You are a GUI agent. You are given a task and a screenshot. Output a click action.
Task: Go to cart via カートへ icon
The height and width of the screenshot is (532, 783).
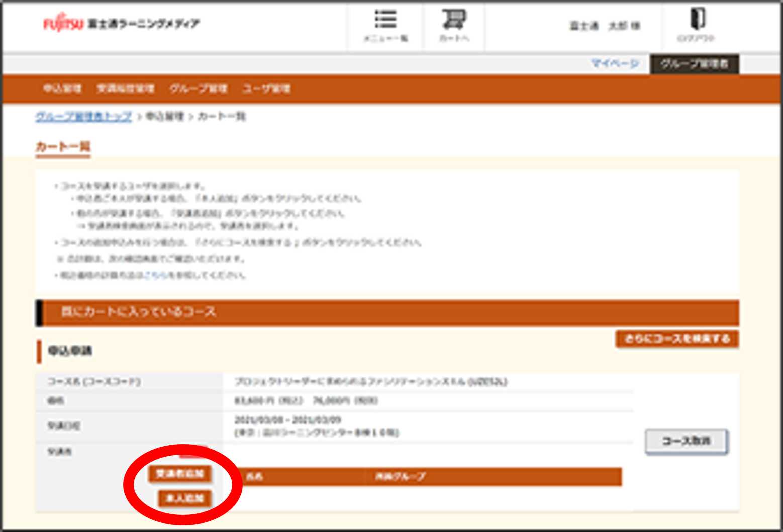(x=454, y=25)
